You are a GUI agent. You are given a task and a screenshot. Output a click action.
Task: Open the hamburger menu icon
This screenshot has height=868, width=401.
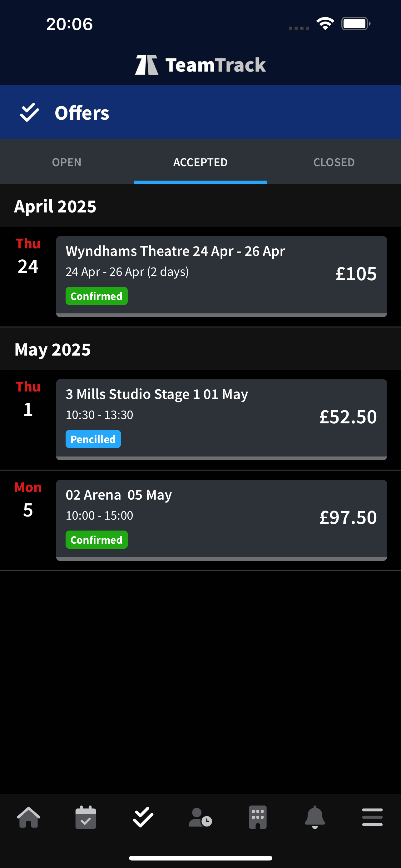[x=372, y=817]
